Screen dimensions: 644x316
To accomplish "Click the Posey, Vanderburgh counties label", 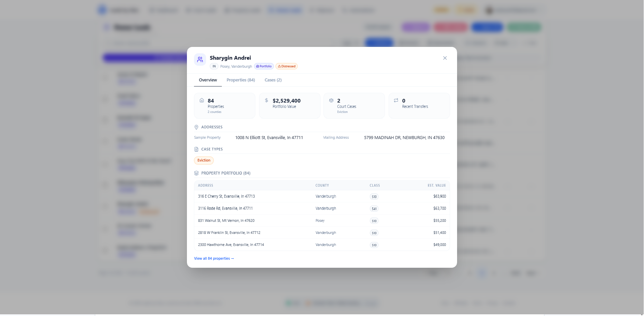I will 236,66.
